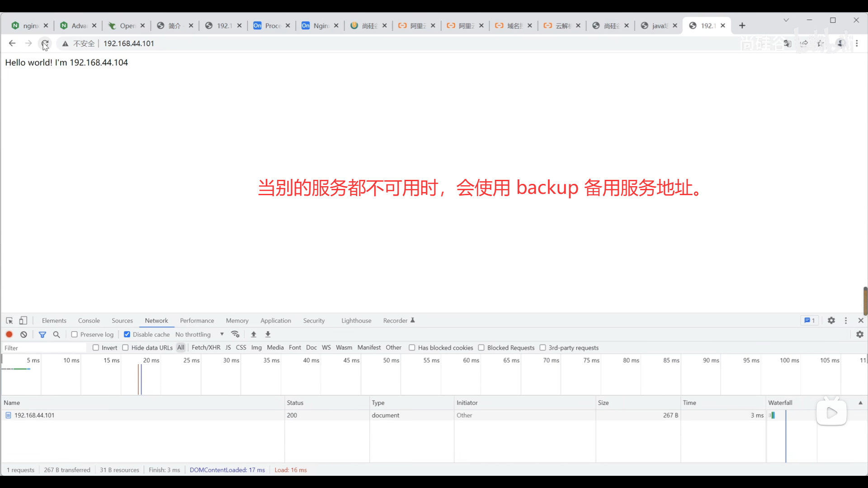Click the record network log button
Screen dimensions: 868x488
tap(9, 334)
